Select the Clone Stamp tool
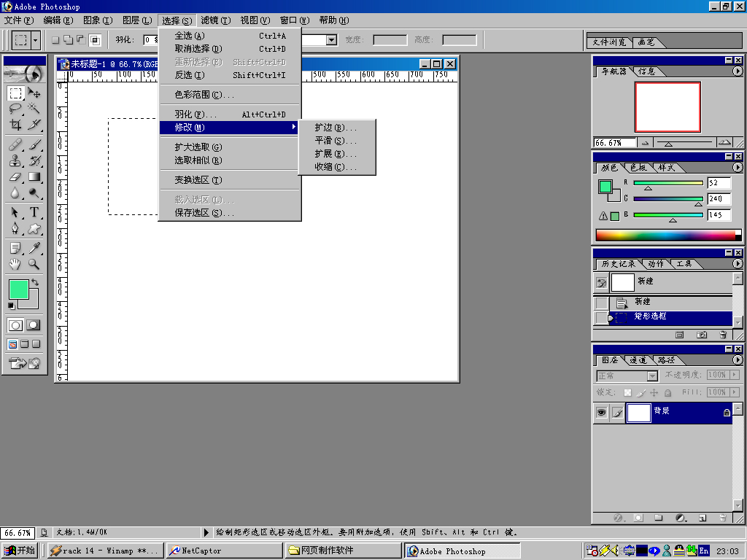 pyautogui.click(x=16, y=160)
